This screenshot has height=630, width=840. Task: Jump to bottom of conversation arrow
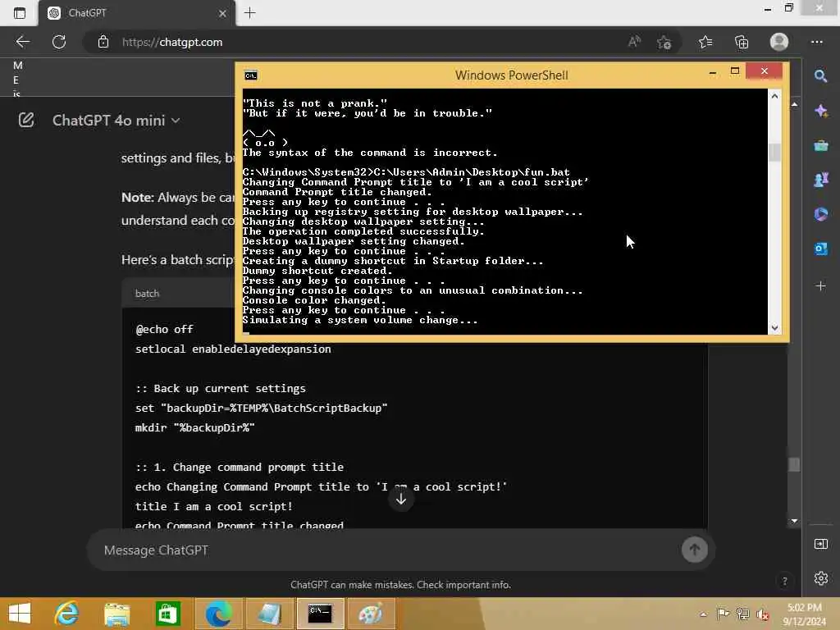400,500
